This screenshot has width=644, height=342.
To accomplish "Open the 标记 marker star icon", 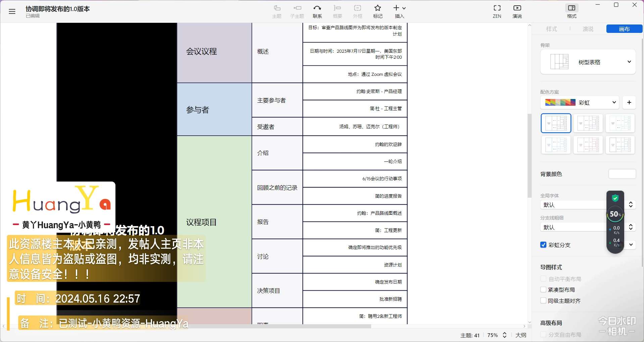I will (378, 11).
